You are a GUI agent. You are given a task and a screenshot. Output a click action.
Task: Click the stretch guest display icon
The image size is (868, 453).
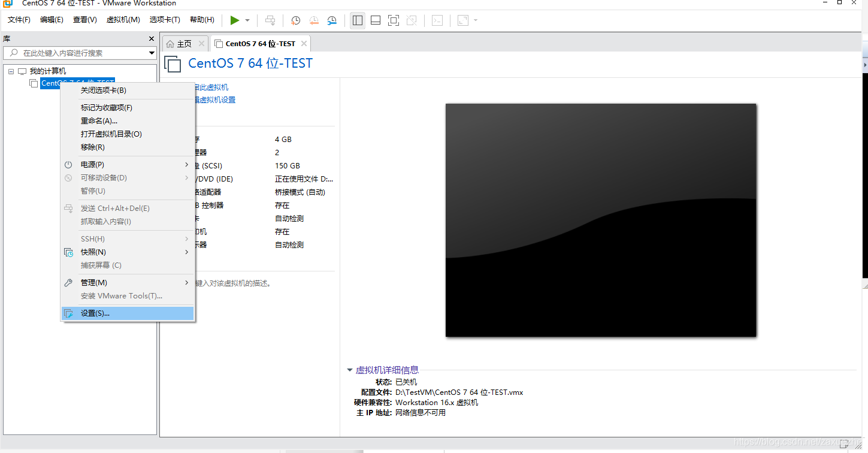(463, 20)
